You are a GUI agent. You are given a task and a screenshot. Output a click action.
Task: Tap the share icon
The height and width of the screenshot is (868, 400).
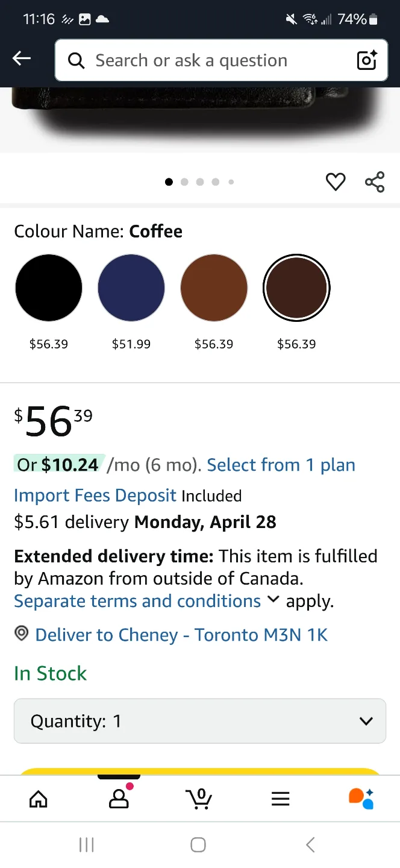pos(375,181)
